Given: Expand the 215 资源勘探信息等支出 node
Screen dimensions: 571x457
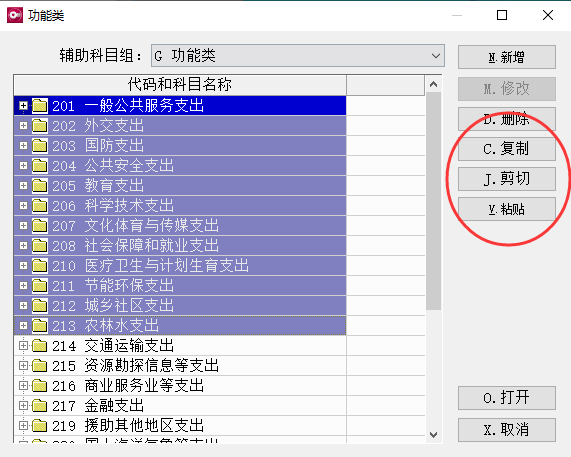Looking at the screenshot, I should pyautogui.click(x=23, y=365).
